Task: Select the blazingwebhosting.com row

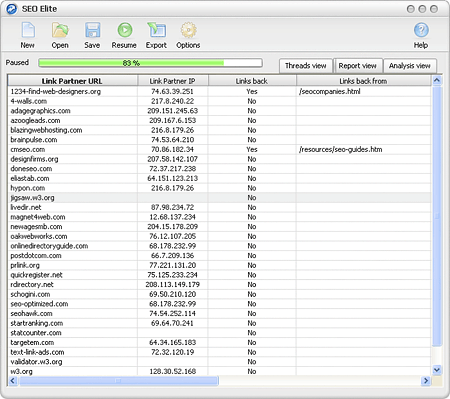Action: (x=219, y=130)
